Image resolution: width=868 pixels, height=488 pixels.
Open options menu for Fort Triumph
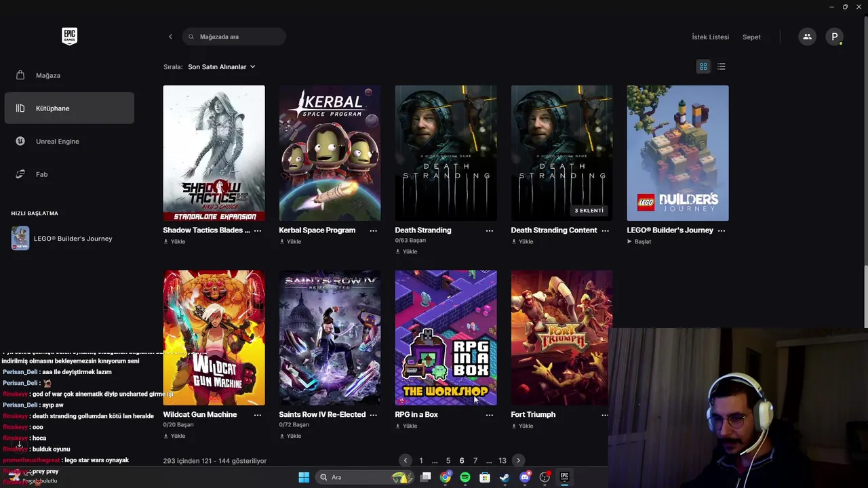click(x=606, y=415)
